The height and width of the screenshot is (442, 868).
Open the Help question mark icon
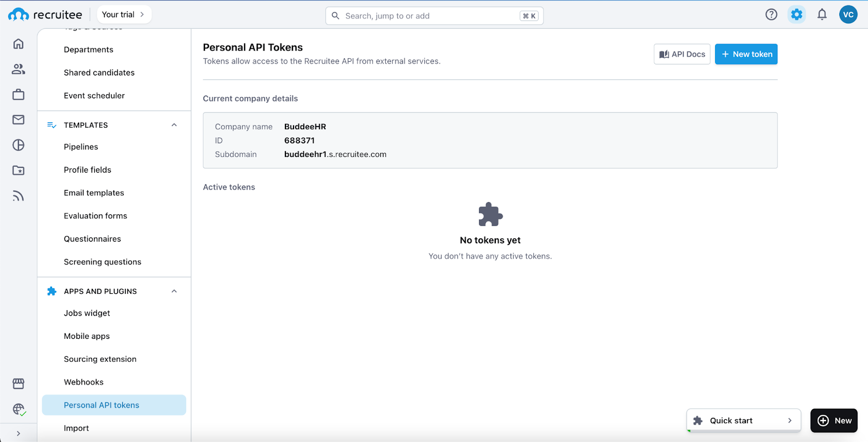point(771,15)
